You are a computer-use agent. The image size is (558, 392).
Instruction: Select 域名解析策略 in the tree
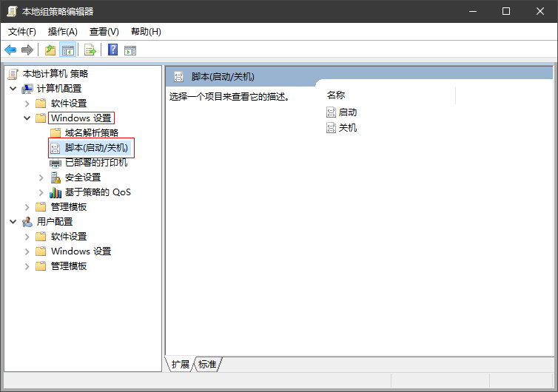92,133
